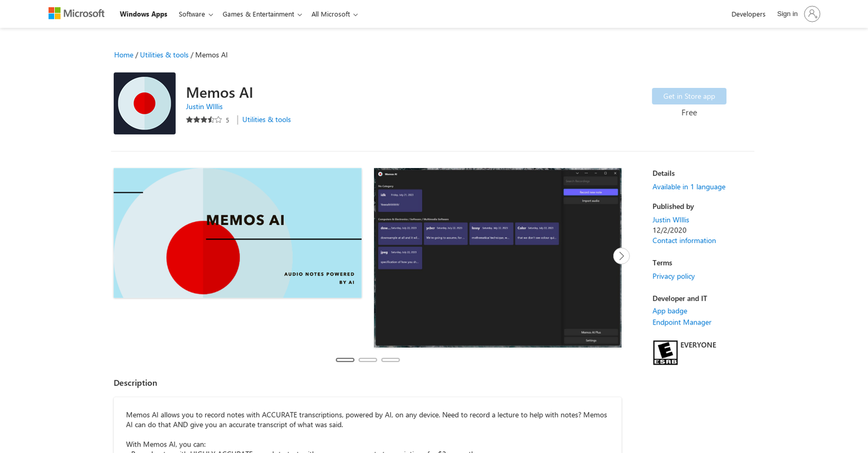Select the Windows Apps menu item
Screen dimensions: 868x453
(143, 14)
